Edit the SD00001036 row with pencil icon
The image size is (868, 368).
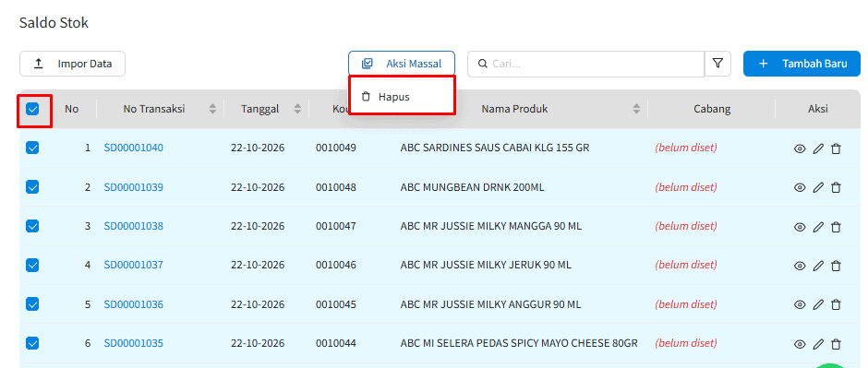pos(818,305)
